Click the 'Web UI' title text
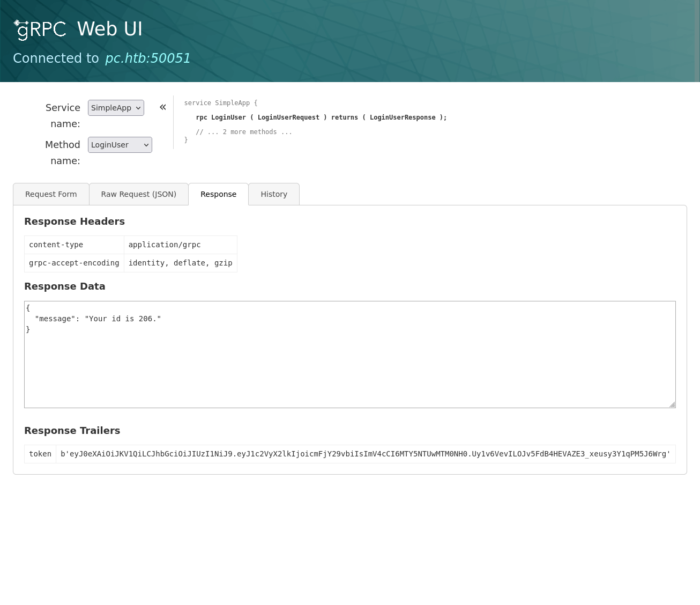The height and width of the screenshot is (605, 700). point(110,29)
